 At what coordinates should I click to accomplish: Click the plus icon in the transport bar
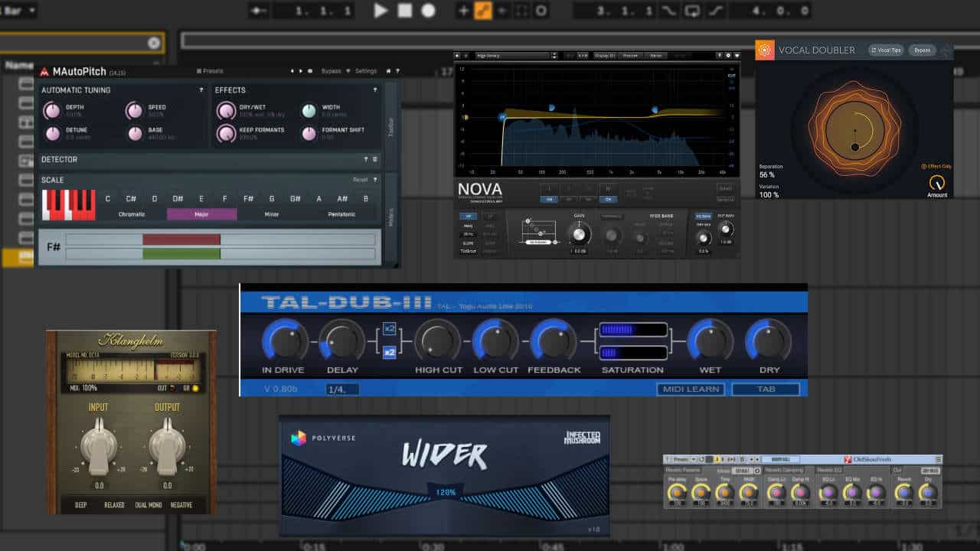[x=463, y=11]
